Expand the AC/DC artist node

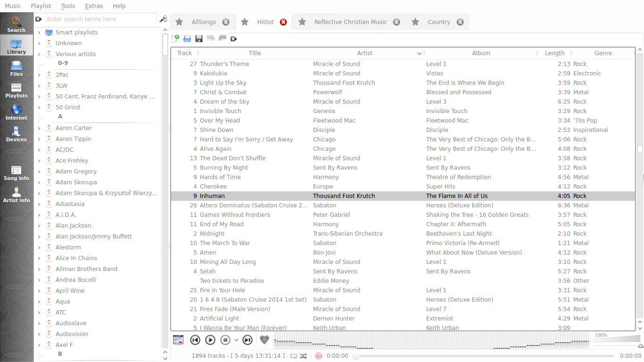39,150
